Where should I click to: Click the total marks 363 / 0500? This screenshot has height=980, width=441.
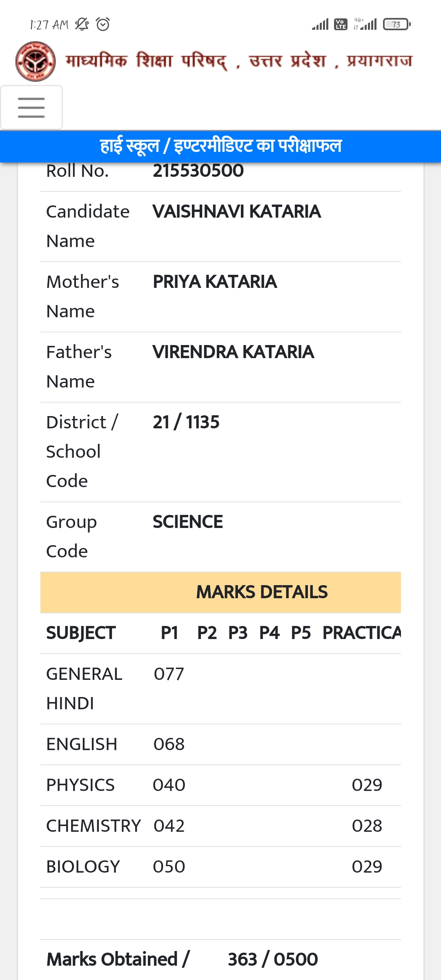(x=273, y=960)
